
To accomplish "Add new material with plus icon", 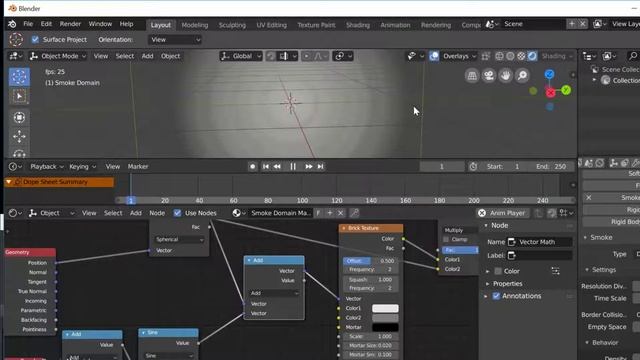I will click(x=329, y=213).
